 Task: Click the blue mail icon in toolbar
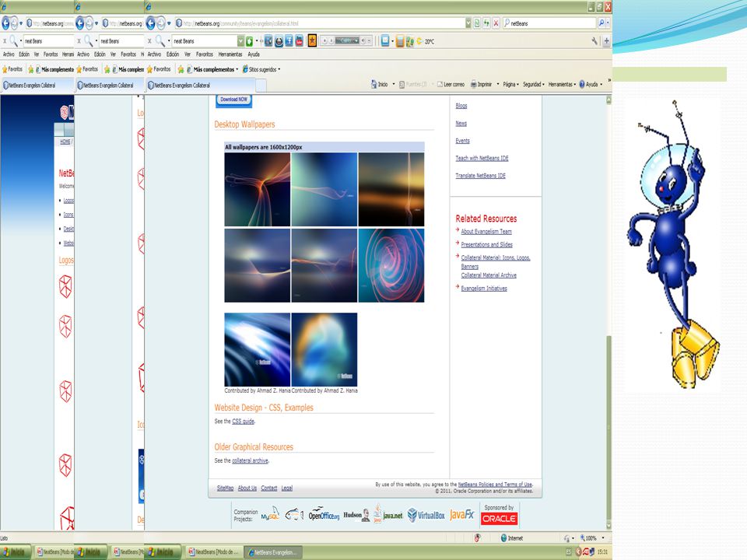click(x=385, y=41)
